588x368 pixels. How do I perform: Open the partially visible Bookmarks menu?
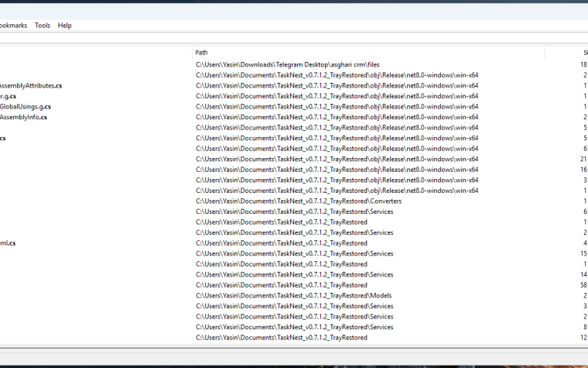(x=13, y=25)
